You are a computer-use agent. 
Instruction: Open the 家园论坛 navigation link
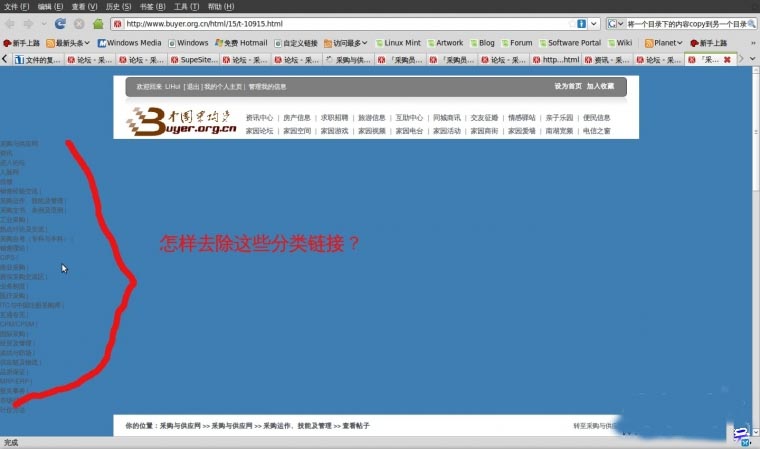259,131
